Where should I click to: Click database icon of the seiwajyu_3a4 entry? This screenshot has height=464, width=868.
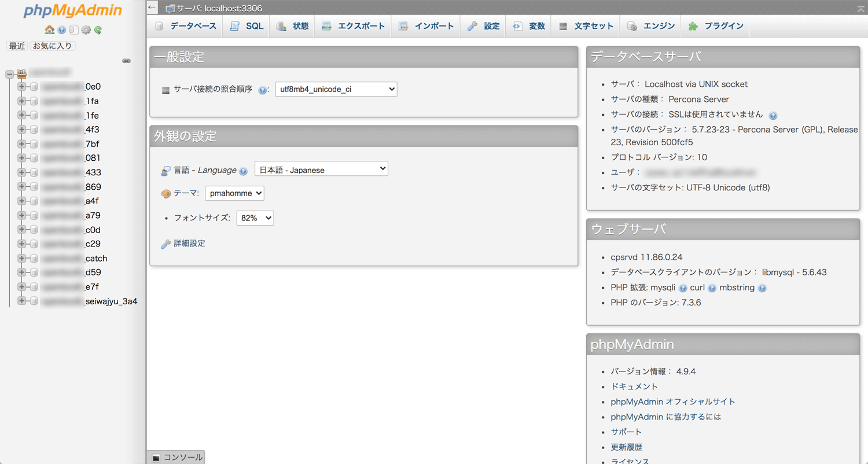click(x=34, y=301)
